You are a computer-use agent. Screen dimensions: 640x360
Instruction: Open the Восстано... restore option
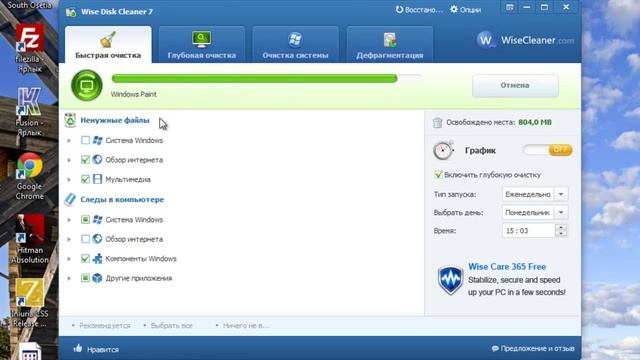(419, 9)
